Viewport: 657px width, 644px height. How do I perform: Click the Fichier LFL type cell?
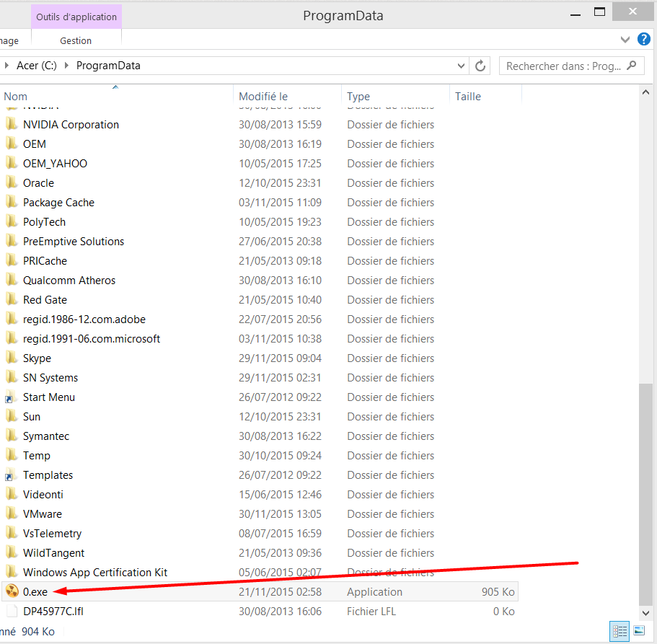pos(371,612)
